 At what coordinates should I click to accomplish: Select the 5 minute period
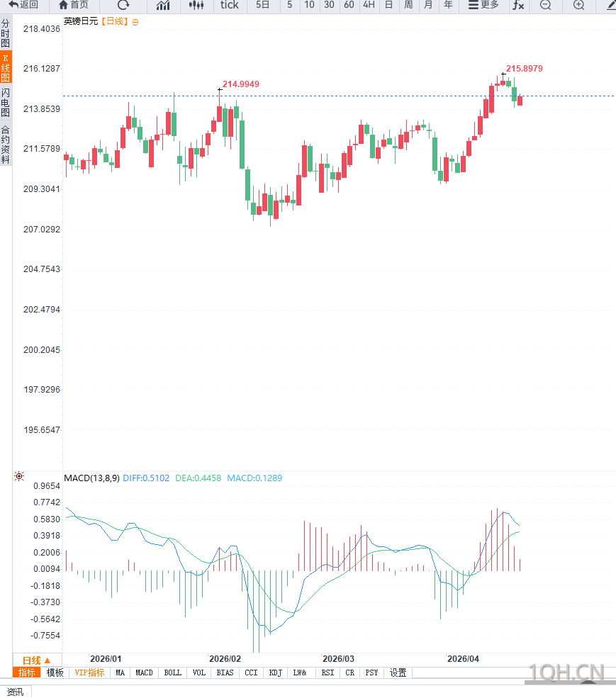point(290,5)
